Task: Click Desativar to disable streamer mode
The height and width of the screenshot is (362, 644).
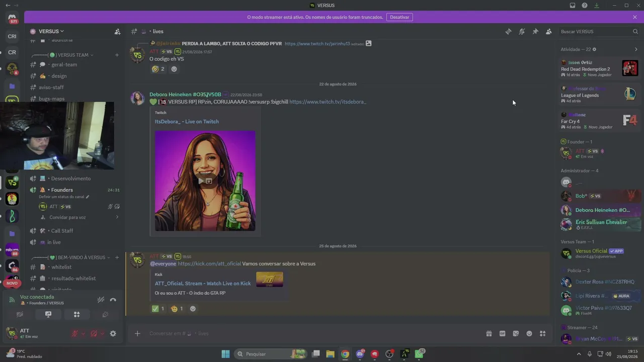Action: (399, 17)
